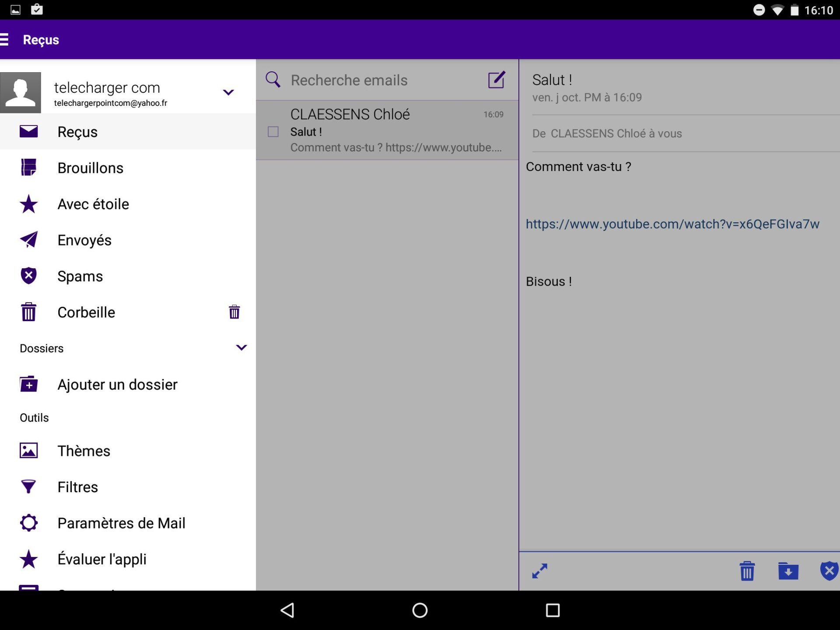Viewport: 840px width, 630px height.
Task: Delete the open message with trash icon
Action: point(747,571)
